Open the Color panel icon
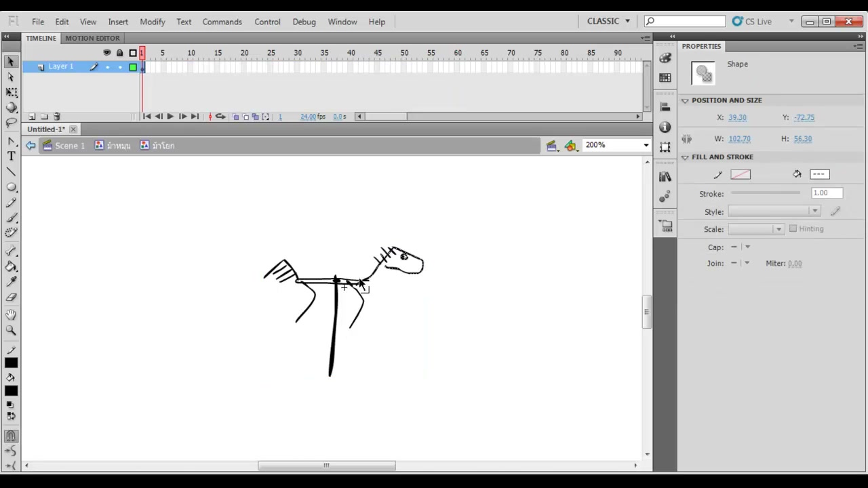Image resolution: width=868 pixels, height=488 pixels. pyautogui.click(x=665, y=58)
